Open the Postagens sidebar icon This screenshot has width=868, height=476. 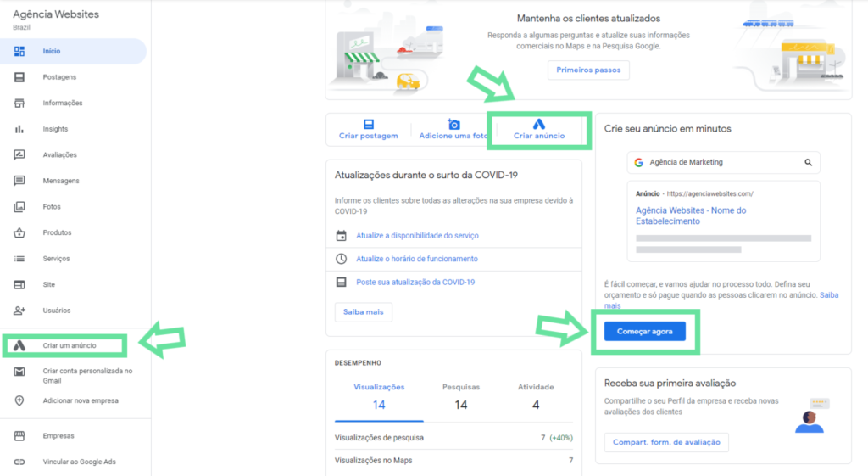pos(19,77)
